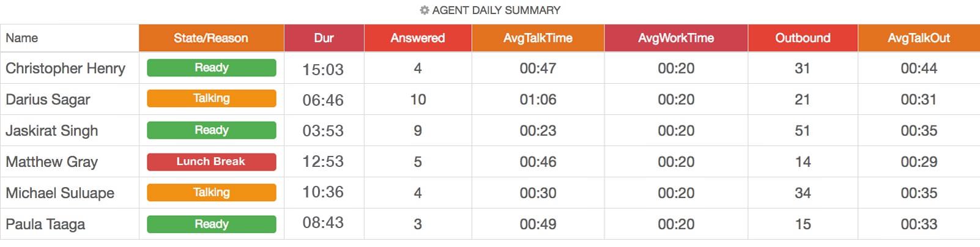Image resolution: width=980 pixels, height=247 pixels.
Task: Click the AvgTalkOut column header
Action: [x=919, y=38]
